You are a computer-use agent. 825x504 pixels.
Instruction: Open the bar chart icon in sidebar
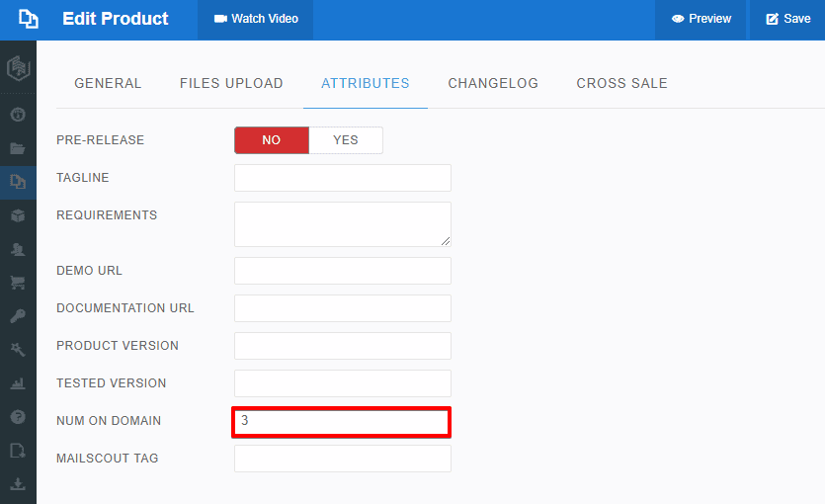coord(18,383)
